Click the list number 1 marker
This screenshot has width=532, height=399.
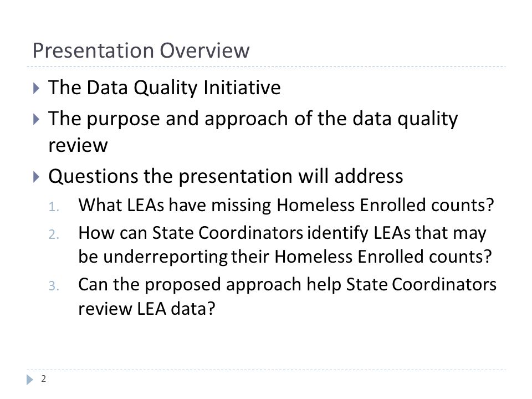coord(54,207)
